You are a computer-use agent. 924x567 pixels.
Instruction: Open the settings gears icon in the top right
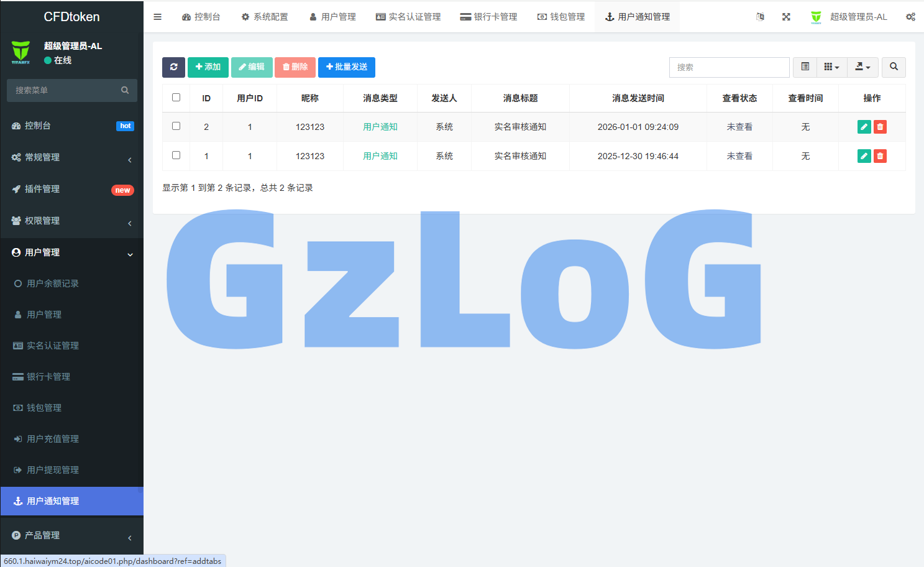click(x=910, y=17)
